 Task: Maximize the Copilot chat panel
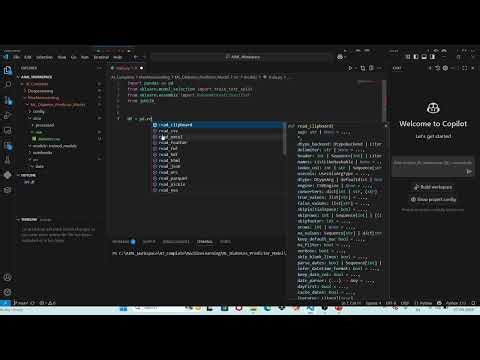[x=465, y=68]
